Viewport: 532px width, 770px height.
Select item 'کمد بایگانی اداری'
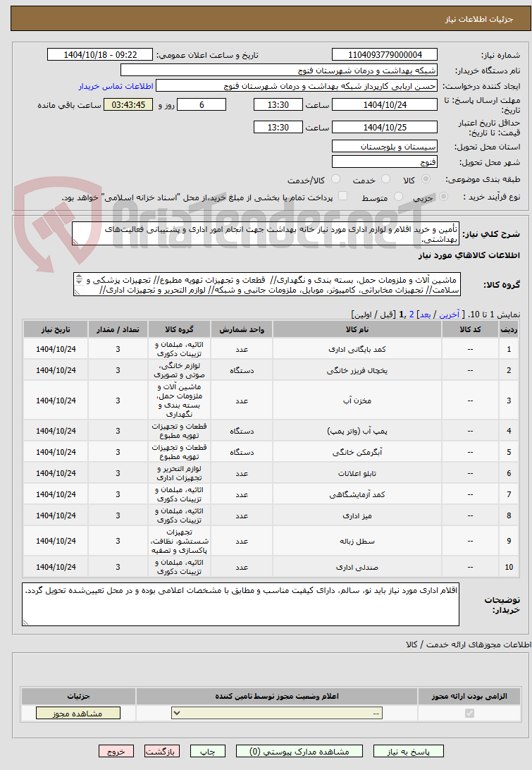point(357,350)
